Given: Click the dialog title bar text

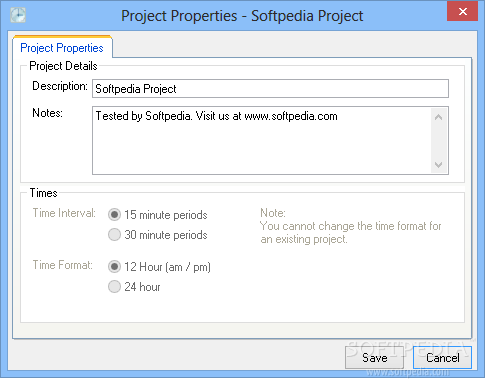Looking at the screenshot, I should [242, 16].
